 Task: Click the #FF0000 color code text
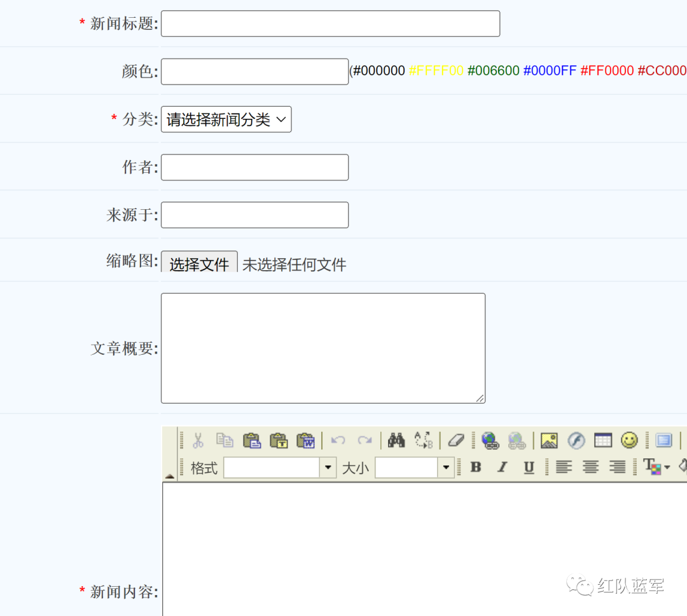[607, 71]
